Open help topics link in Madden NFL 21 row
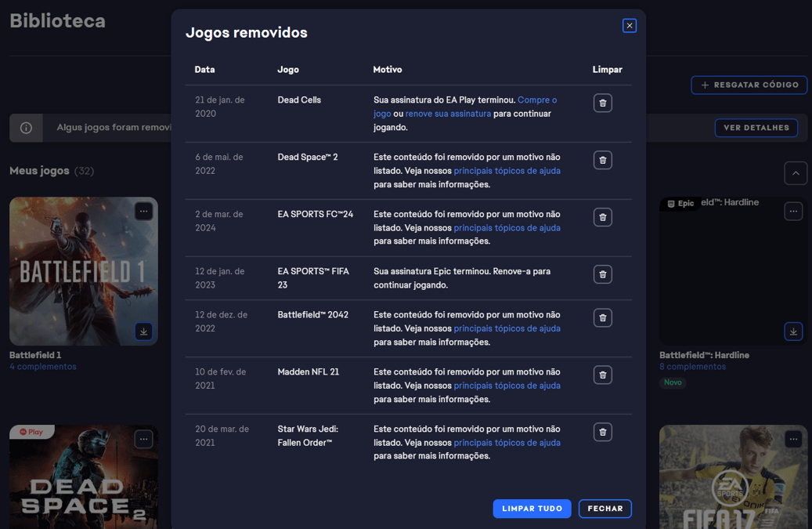The image size is (812, 529). click(x=507, y=385)
